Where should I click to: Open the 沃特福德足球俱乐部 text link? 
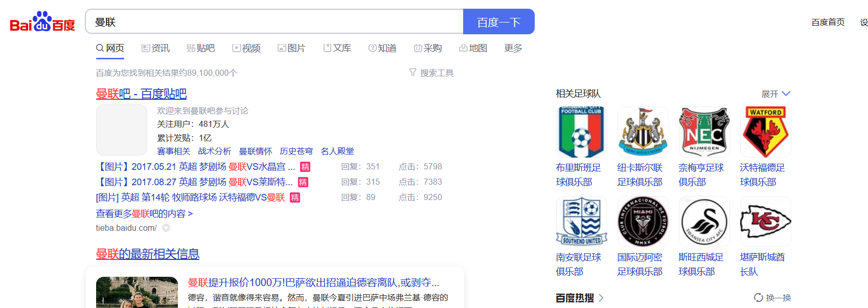point(763,174)
